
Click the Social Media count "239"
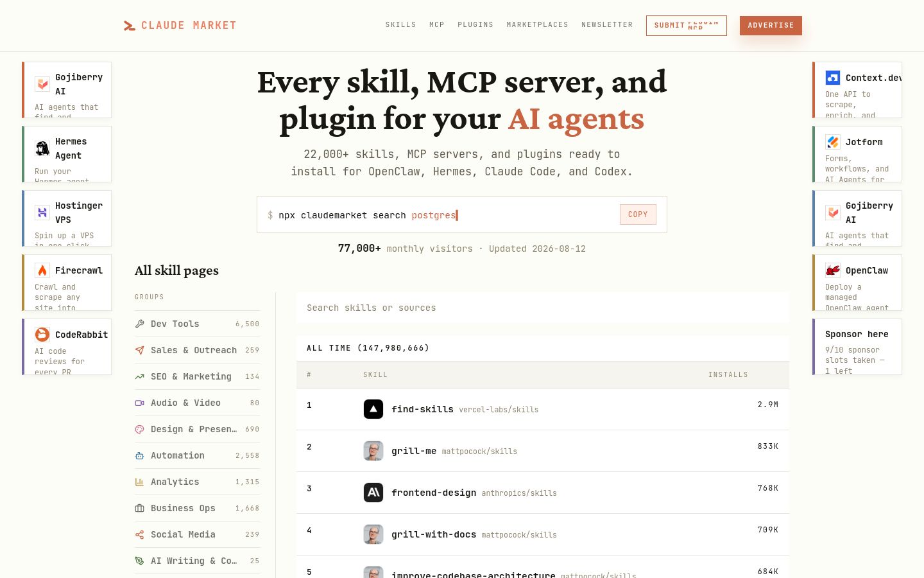252,535
